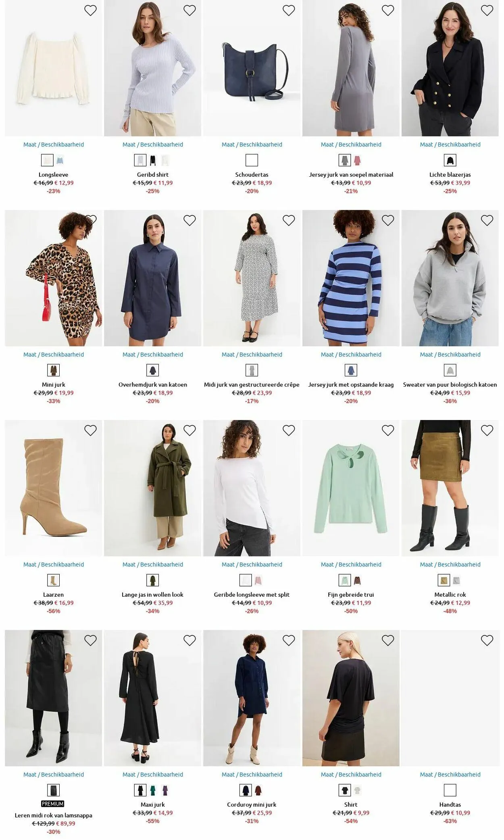Save Overhemdjurk van katoen with heart icon
The width and height of the screenshot is (504, 840).
pos(190,220)
